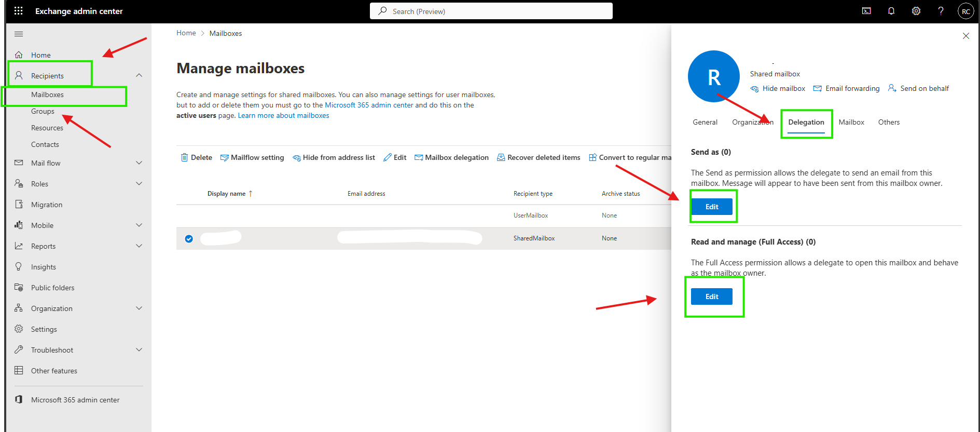980x432 pixels.
Task: Click the Mobile icon in sidebar
Action: coord(19,225)
